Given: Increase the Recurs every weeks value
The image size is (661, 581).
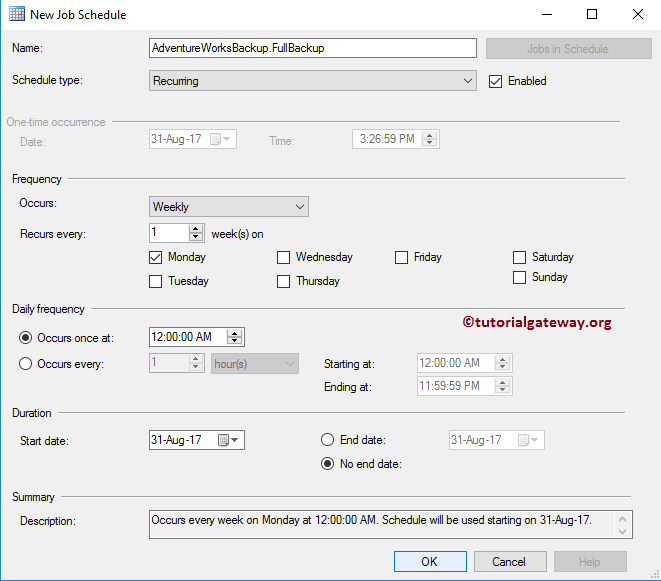Looking at the screenshot, I should click(x=196, y=228).
